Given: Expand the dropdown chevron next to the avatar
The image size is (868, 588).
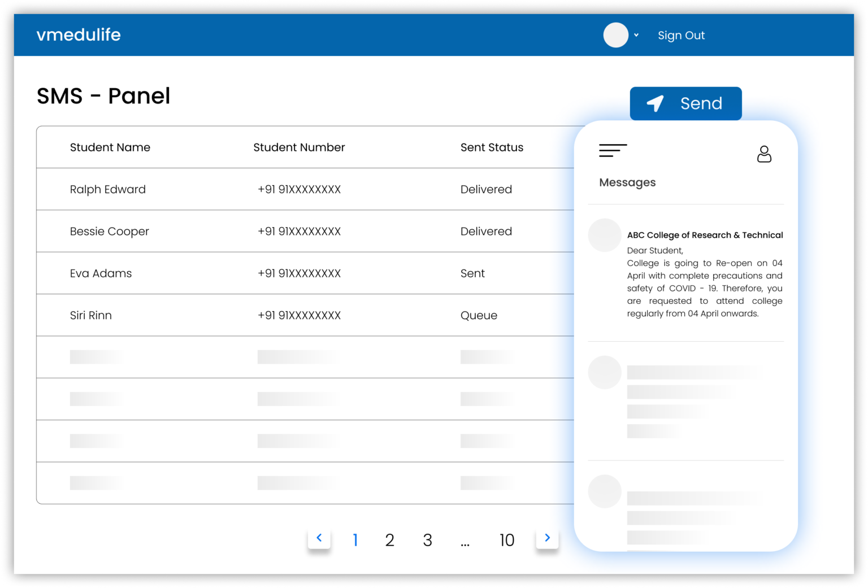Looking at the screenshot, I should (x=637, y=35).
